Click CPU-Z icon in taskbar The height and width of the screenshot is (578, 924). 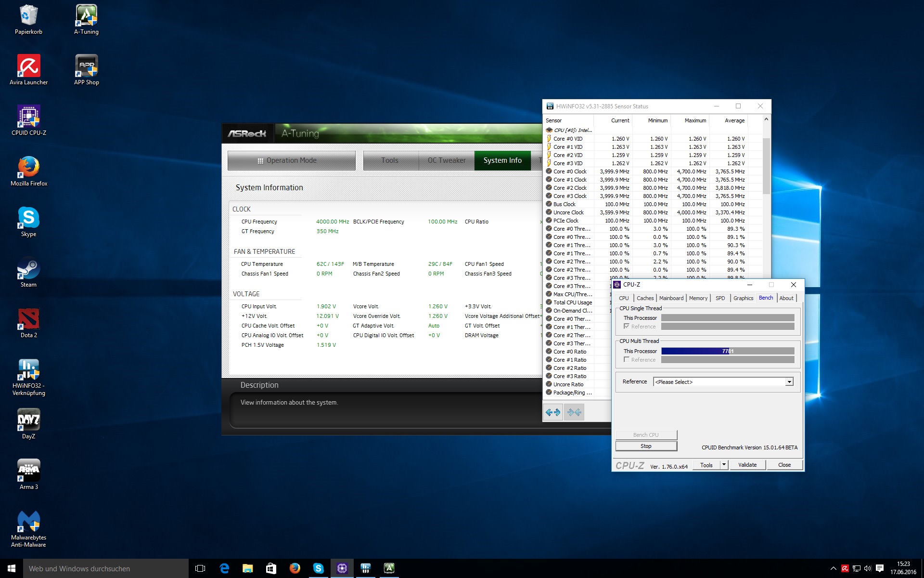342,568
